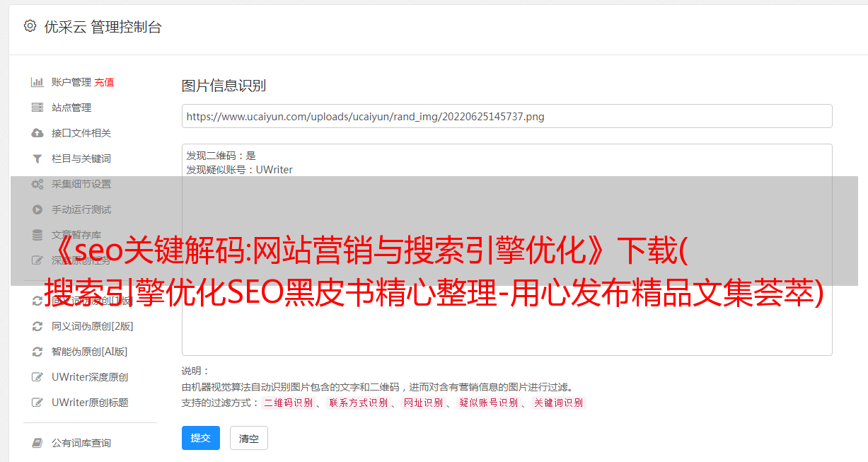This screenshot has width=868, height=462.
Task: Click the funnel icon beside 栏目与关键词
Action: 37,158
